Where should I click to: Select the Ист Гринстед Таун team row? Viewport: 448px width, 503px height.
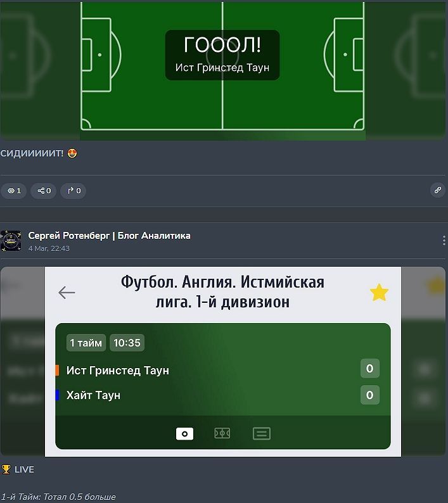223,370
